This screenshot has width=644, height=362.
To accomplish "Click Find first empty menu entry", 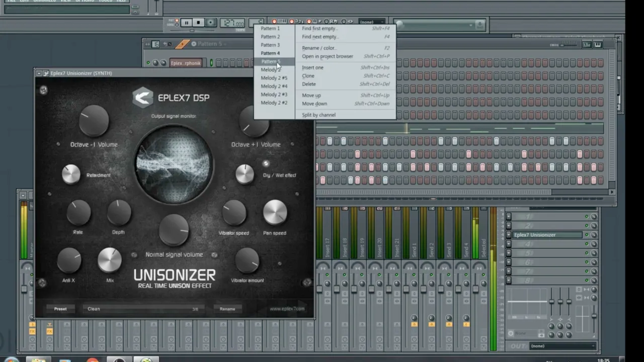I will pos(345,28).
